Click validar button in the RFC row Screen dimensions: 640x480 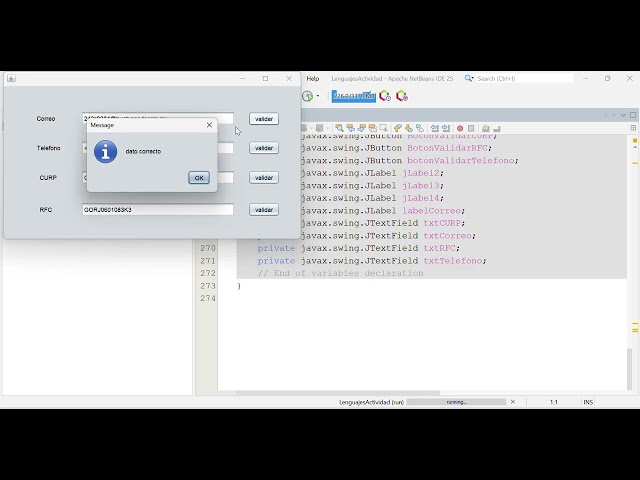click(x=264, y=209)
